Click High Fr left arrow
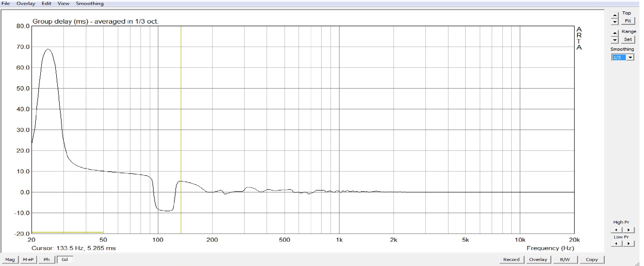This screenshot has width=644, height=266. pos(616,230)
